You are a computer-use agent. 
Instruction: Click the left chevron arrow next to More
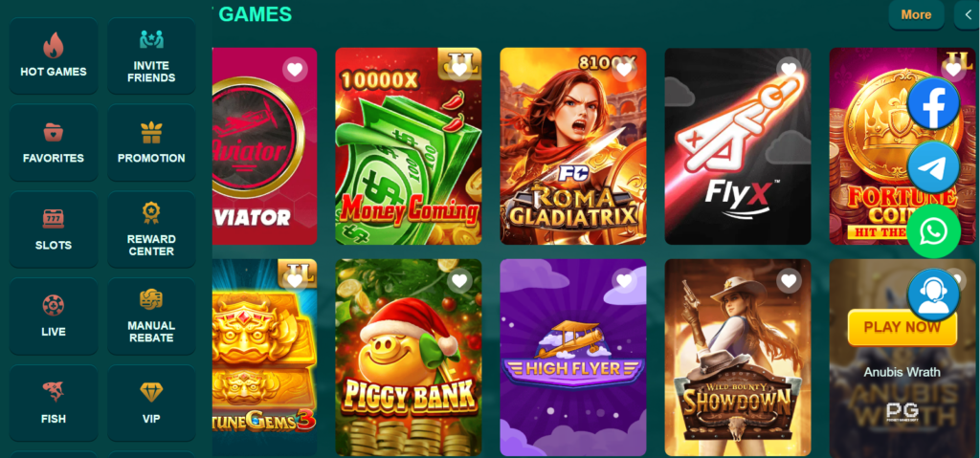(x=968, y=15)
